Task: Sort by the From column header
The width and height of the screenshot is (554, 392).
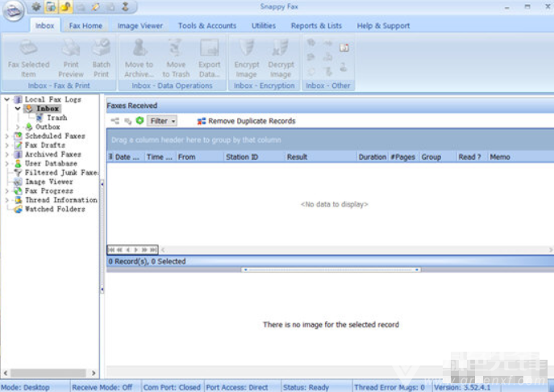Action: point(200,157)
